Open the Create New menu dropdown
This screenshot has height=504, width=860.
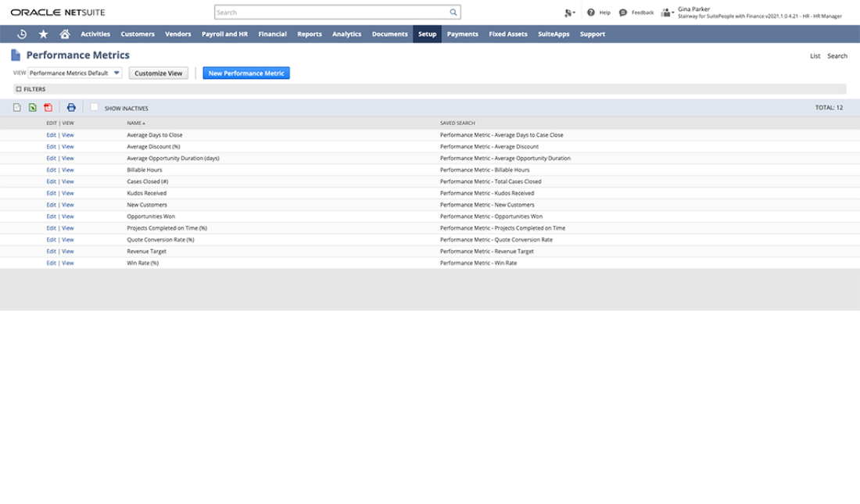tap(569, 13)
